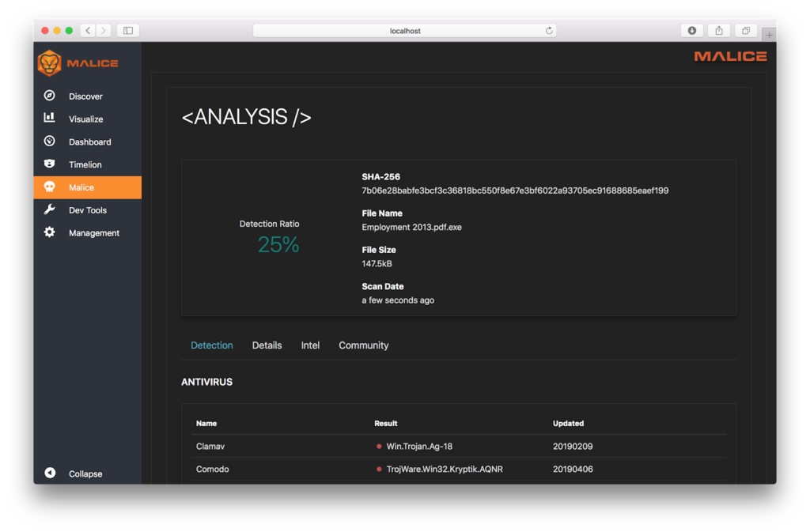The image size is (810, 532).
Task: Click the MALICE wordmark at top right
Action: (x=730, y=56)
